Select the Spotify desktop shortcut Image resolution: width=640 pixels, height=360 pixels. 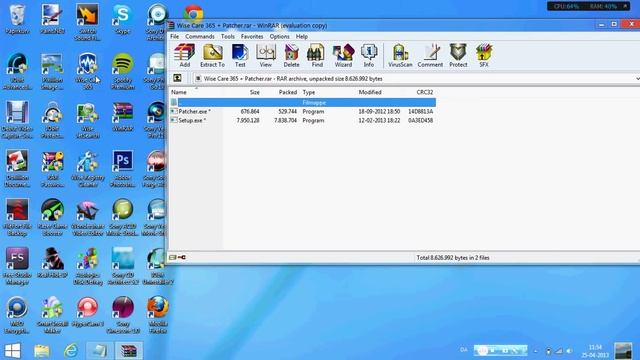point(122,71)
